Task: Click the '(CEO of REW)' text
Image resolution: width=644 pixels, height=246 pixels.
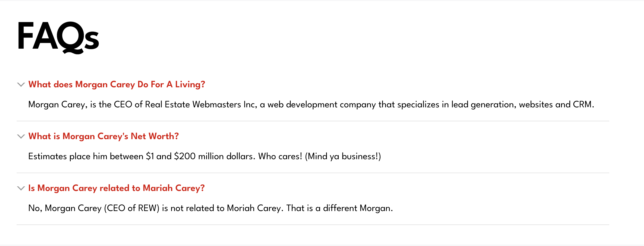Action: click(132, 208)
